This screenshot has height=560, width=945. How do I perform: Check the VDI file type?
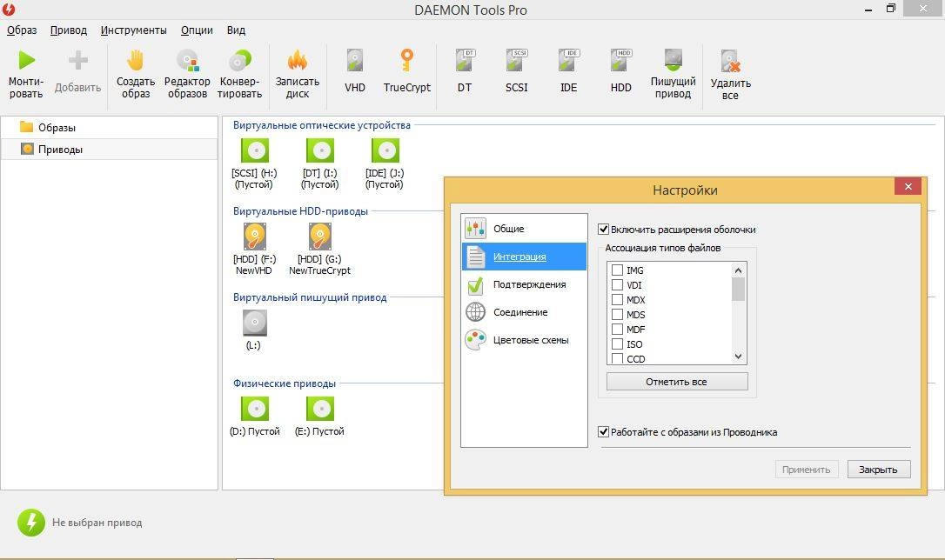pyautogui.click(x=617, y=285)
